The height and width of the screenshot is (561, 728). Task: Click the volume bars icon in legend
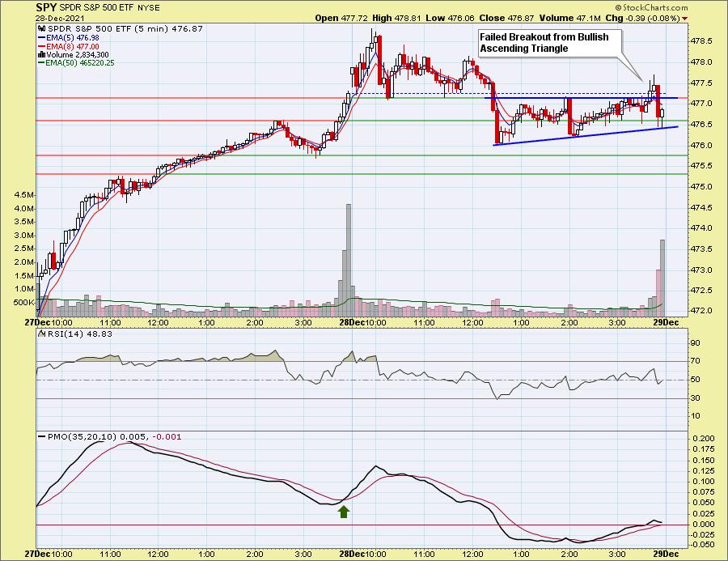point(42,54)
